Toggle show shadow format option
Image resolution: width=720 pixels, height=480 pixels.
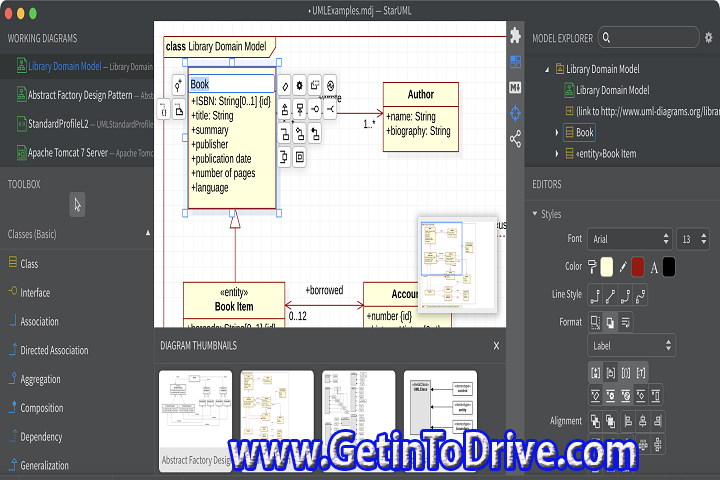(610, 322)
